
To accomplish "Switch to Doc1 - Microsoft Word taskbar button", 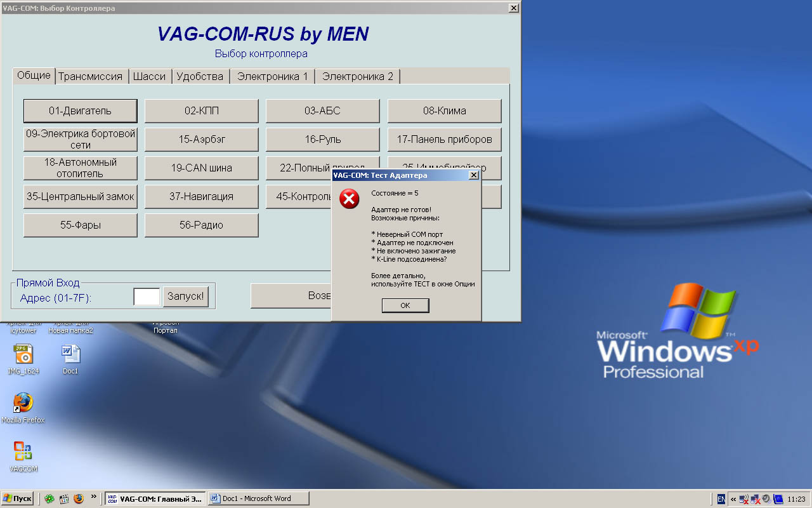I will [258, 499].
